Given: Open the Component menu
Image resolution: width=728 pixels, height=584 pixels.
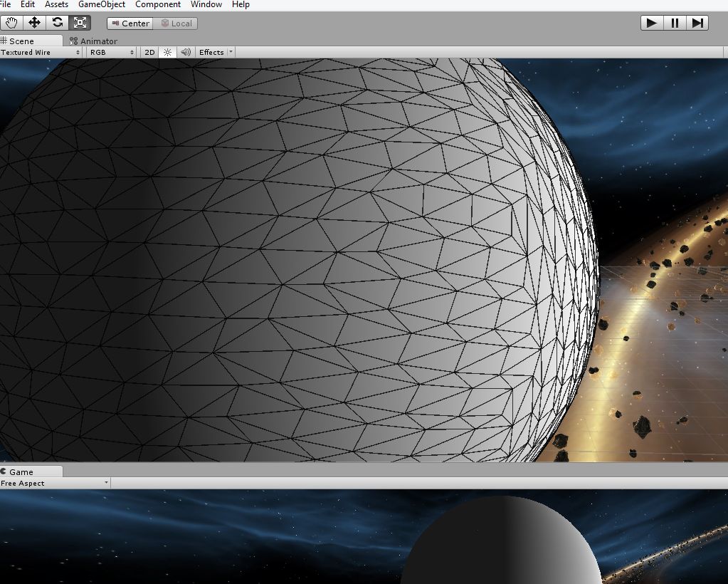Looking at the screenshot, I should (x=158, y=5).
